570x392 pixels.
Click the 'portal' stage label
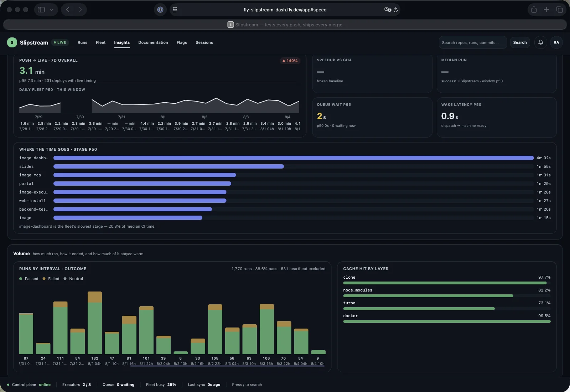tap(26, 184)
